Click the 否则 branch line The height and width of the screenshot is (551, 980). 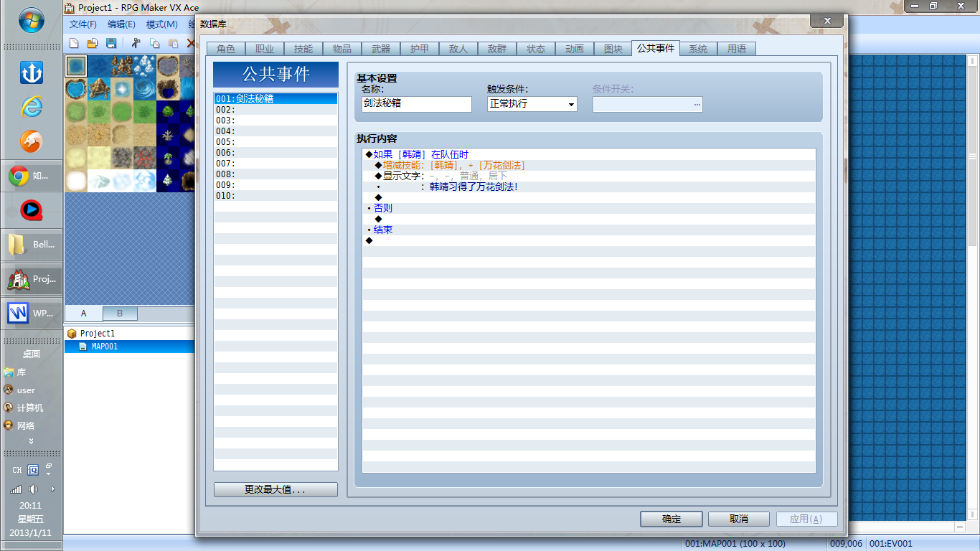click(x=589, y=208)
